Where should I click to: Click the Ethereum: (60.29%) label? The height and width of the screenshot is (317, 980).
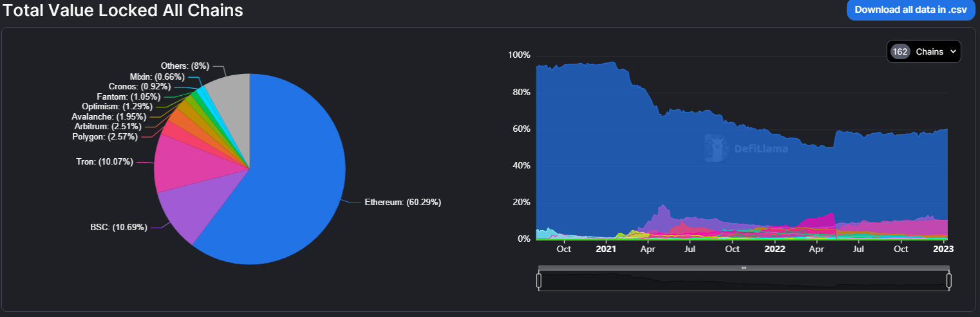(x=403, y=202)
